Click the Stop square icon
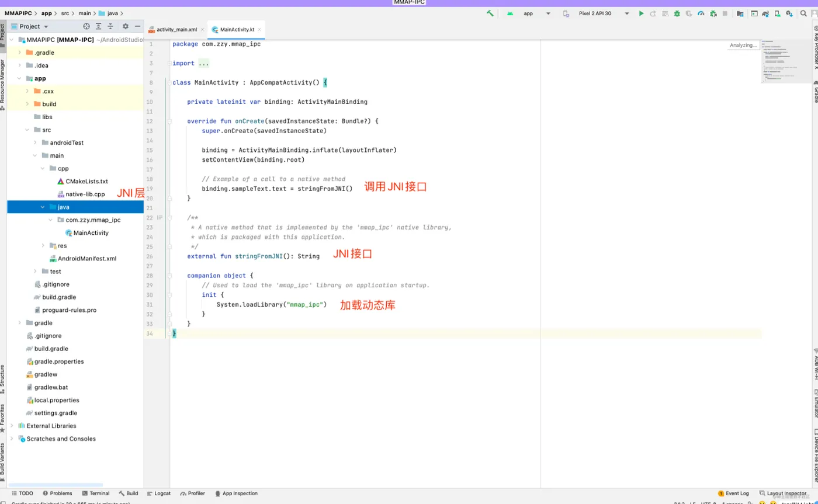 (725, 13)
